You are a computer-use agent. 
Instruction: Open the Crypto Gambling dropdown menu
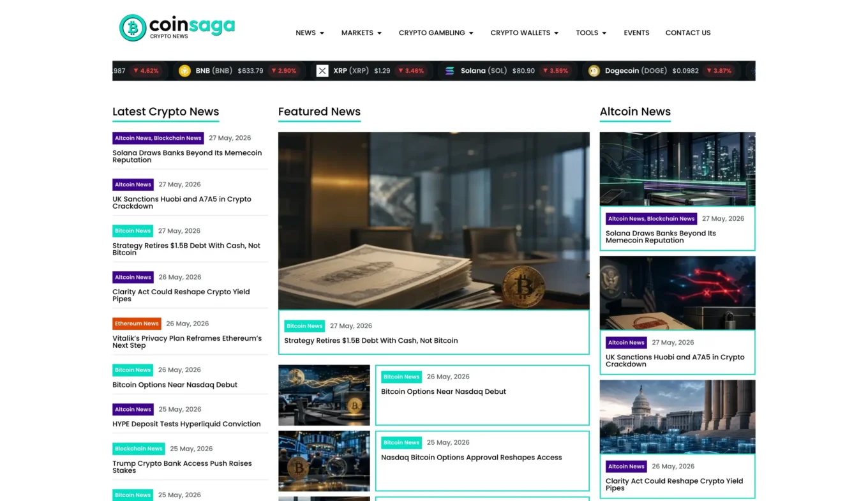(436, 33)
